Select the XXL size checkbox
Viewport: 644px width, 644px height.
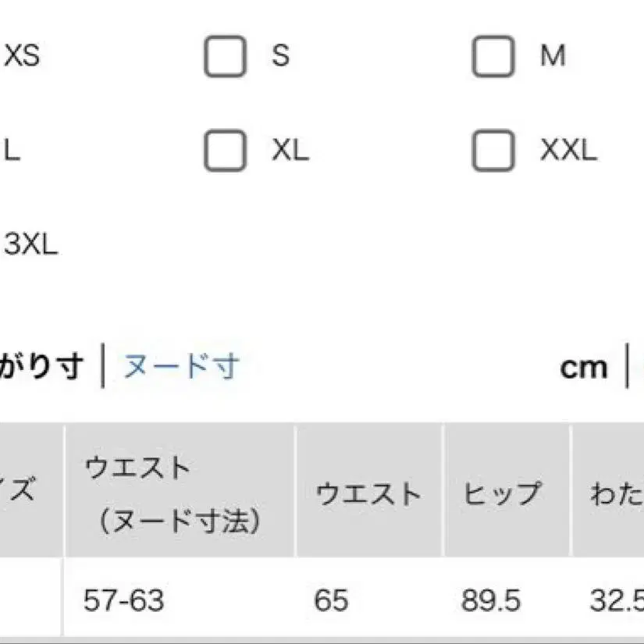point(493,150)
